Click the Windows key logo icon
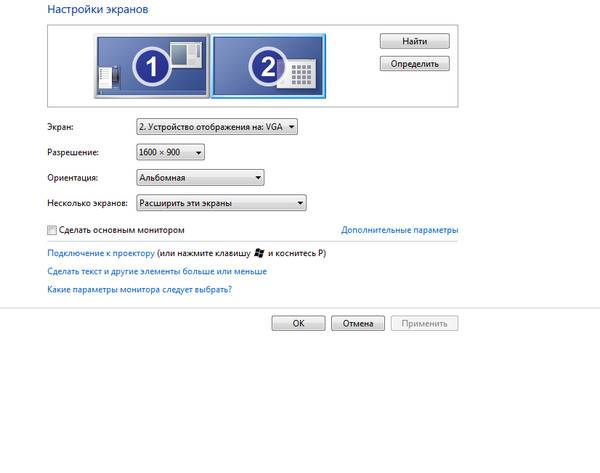Image resolution: width=600 pixels, height=473 pixels. click(259, 253)
